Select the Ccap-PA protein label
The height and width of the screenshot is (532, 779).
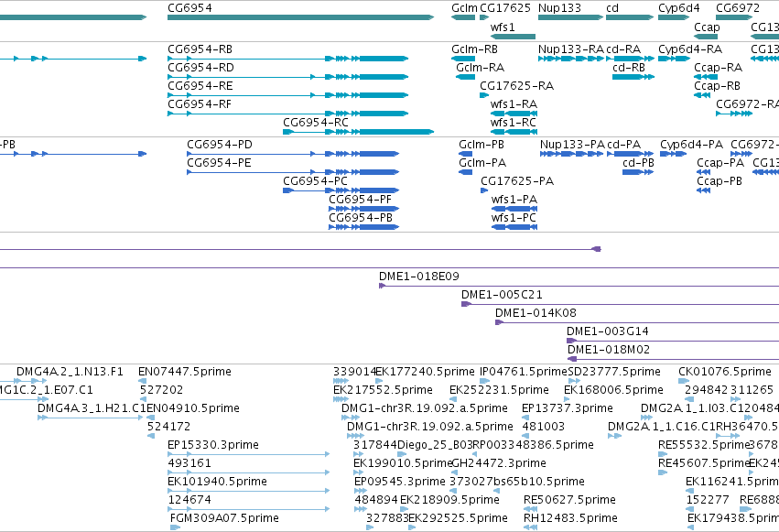[x=720, y=163]
